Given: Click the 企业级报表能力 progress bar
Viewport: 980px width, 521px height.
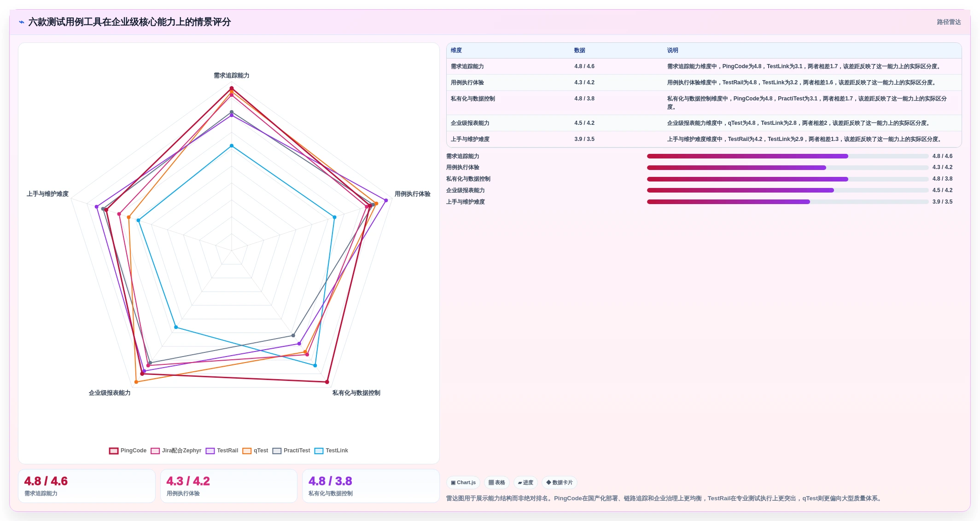Looking at the screenshot, I should coord(787,191).
